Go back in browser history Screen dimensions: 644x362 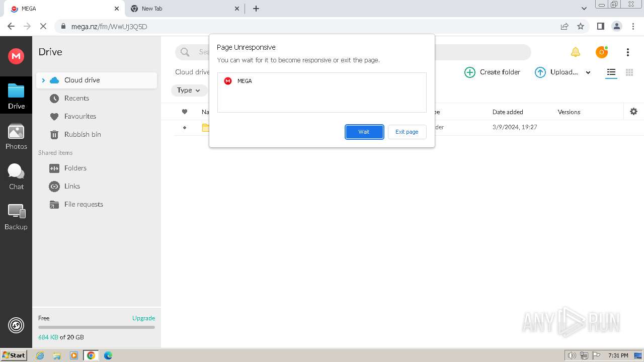point(11,26)
